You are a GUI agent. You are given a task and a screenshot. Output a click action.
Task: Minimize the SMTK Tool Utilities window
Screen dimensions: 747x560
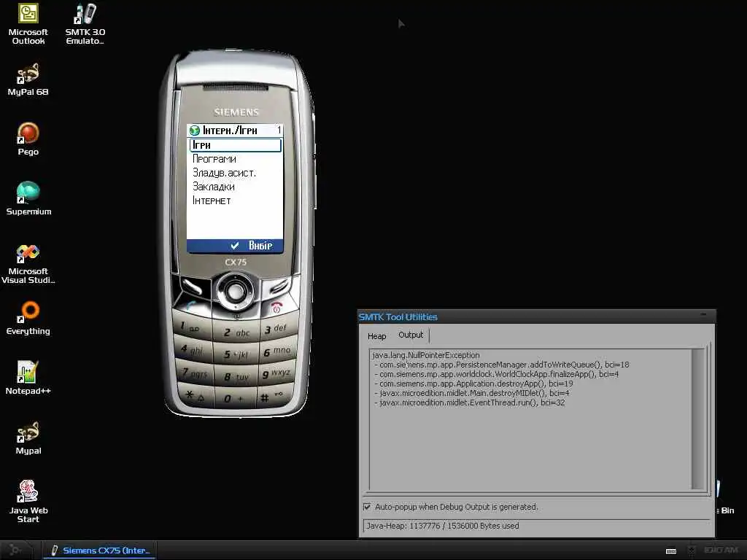pos(704,315)
